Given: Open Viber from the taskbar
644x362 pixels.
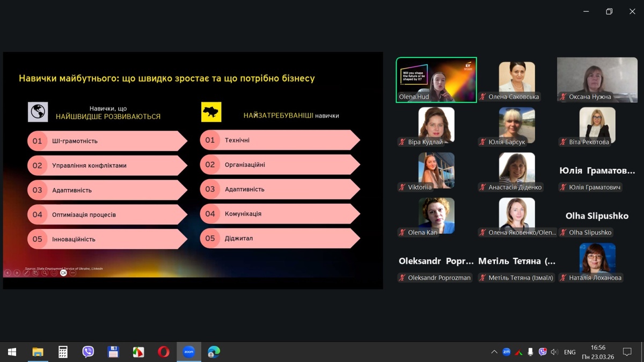Looking at the screenshot, I should (88, 352).
